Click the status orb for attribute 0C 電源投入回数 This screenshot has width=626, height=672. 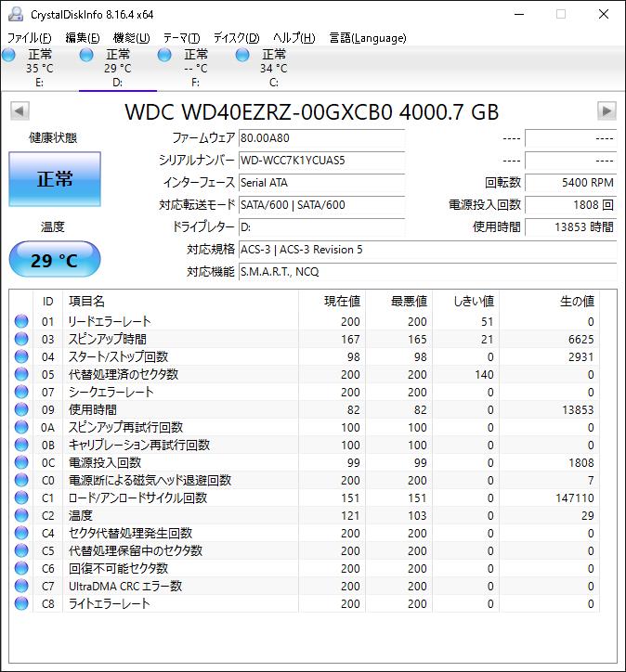21,462
